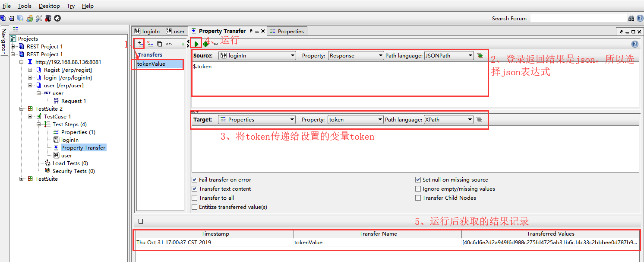This screenshot has width=644, height=262.
Task: Click the add new property transfer icon
Action: [x=139, y=44]
